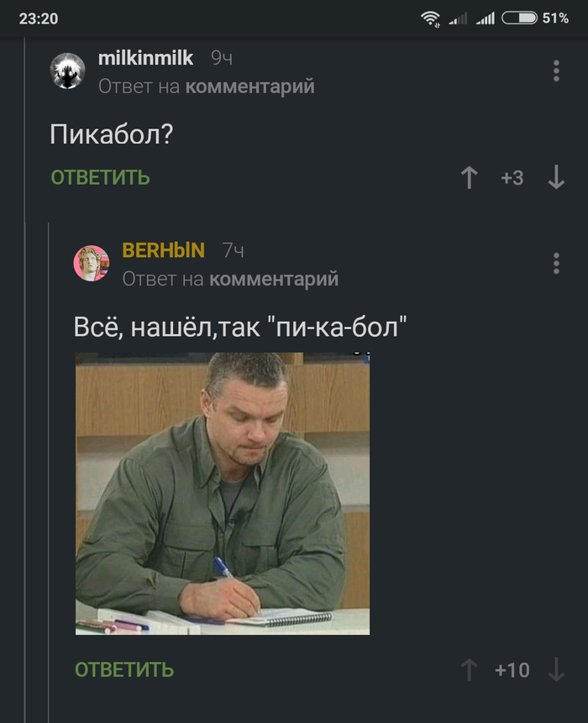588x723 pixels.
Task: Tap the +10 rating of BERHbIN's comment
Action: [512, 670]
